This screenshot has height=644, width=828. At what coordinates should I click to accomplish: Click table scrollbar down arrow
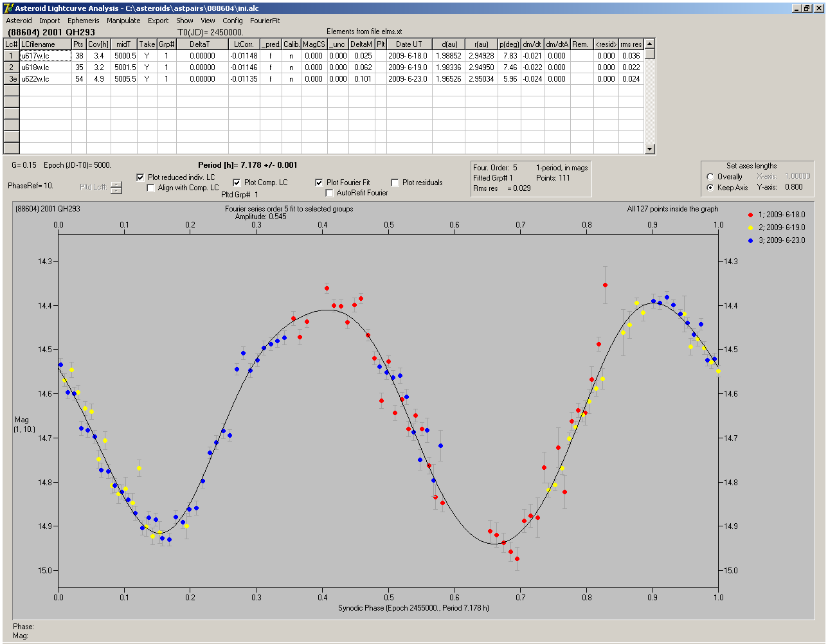(x=650, y=149)
